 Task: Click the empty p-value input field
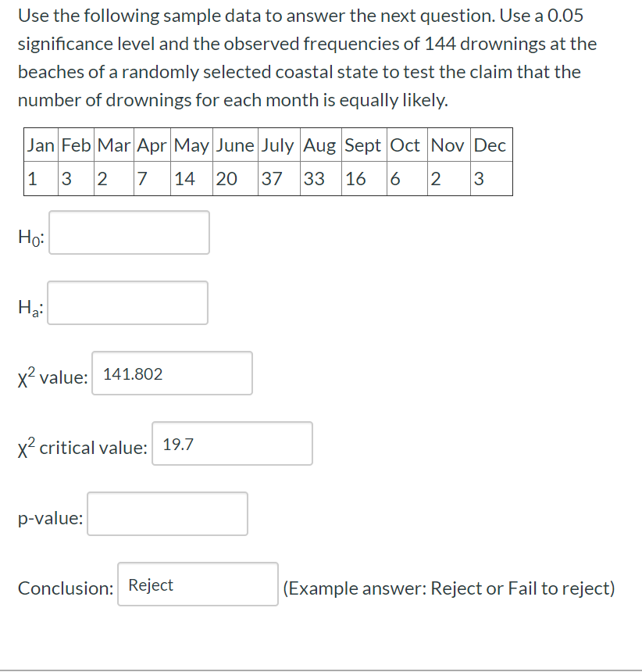167,513
